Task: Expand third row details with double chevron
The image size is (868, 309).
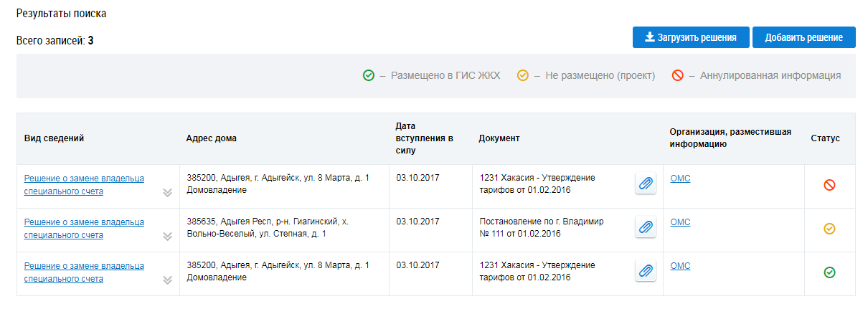Action: pos(167,280)
